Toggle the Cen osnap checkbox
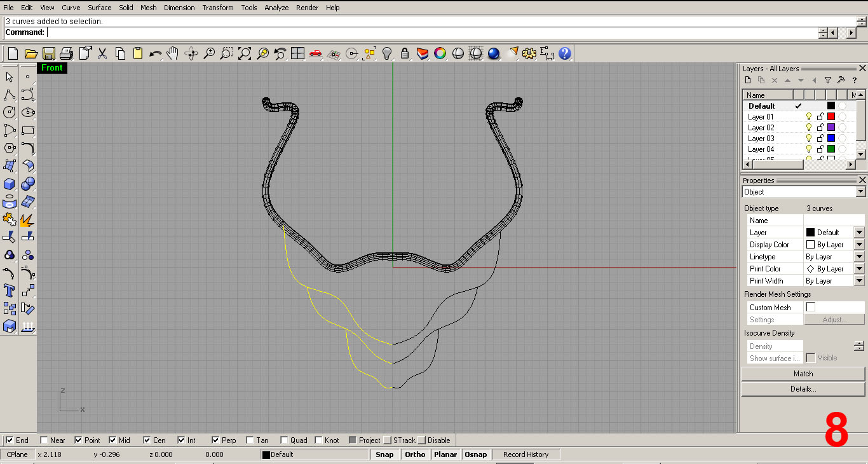The height and width of the screenshot is (464, 868). [147, 440]
